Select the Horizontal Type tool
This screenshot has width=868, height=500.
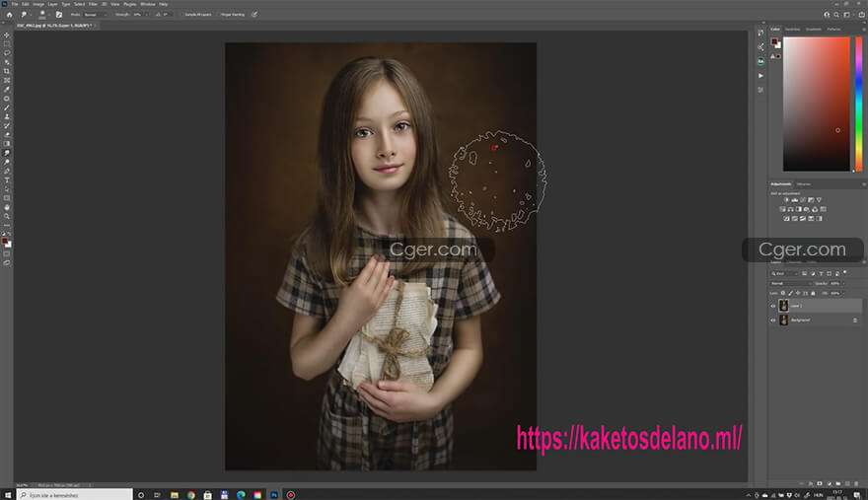pos(7,179)
